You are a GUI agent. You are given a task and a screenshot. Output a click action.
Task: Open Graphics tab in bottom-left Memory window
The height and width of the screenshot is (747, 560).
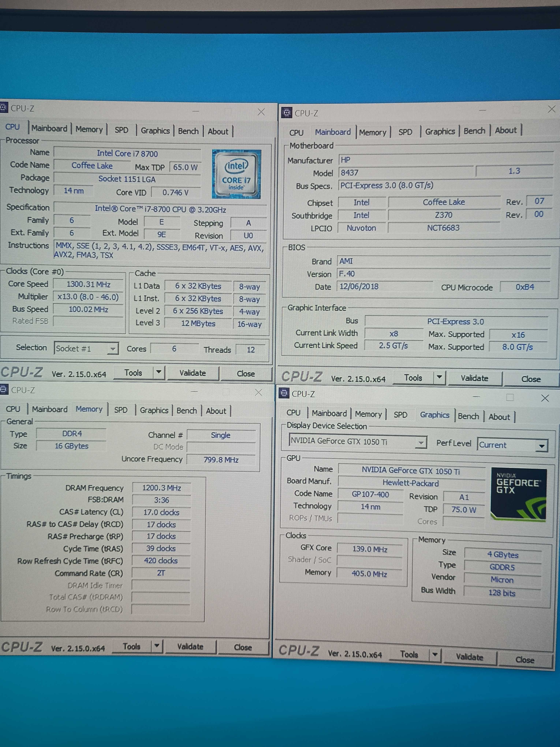coord(154,410)
